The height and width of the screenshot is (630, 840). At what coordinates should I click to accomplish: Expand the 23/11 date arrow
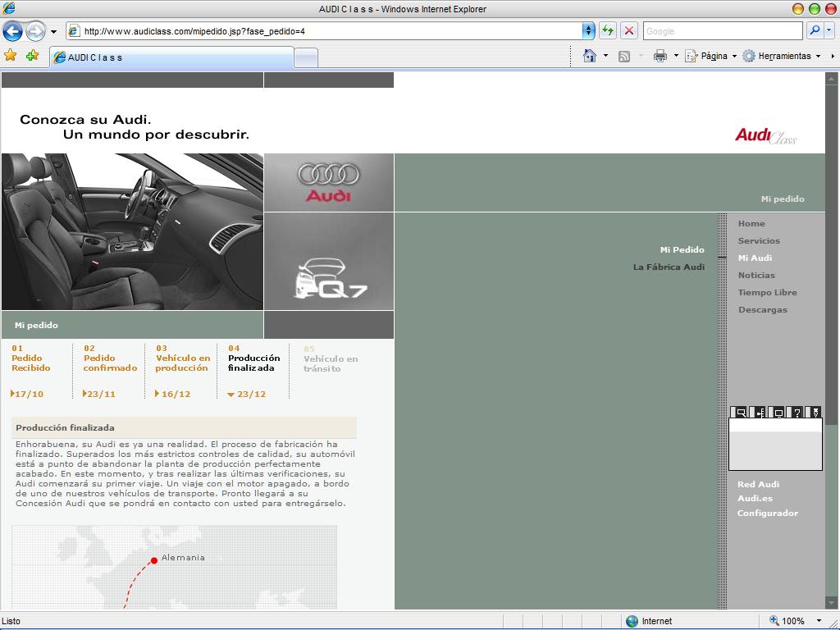(x=84, y=393)
